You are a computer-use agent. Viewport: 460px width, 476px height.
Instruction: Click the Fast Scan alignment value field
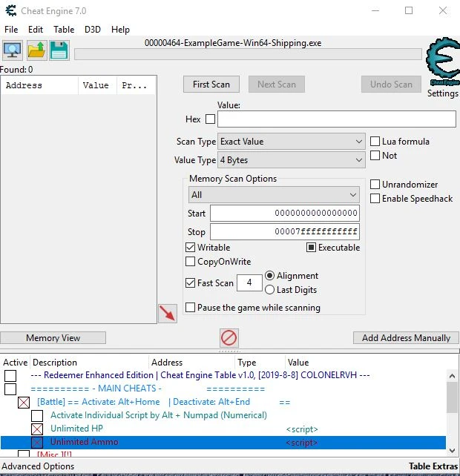point(249,282)
